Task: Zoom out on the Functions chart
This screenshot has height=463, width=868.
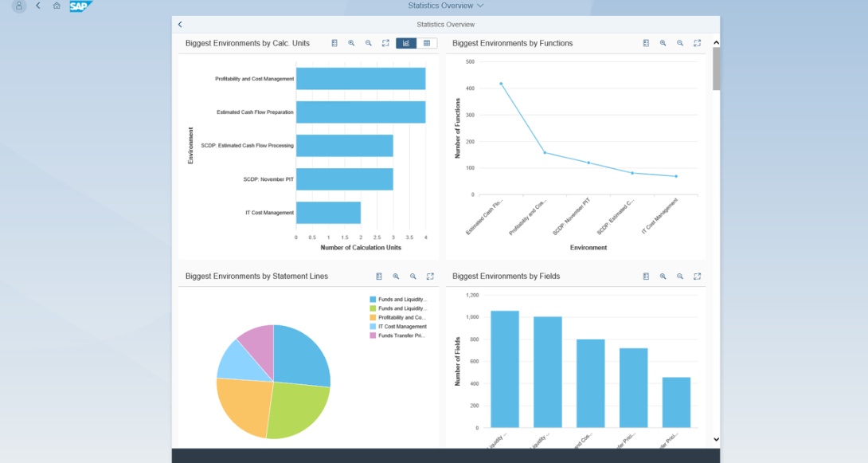Action: point(680,43)
